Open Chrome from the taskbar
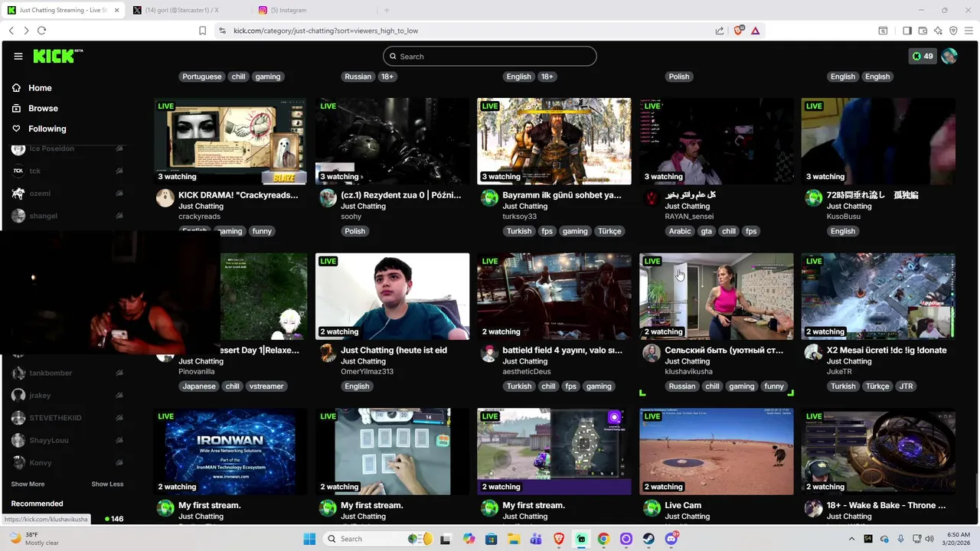This screenshot has height=551, width=980. pyautogui.click(x=603, y=539)
